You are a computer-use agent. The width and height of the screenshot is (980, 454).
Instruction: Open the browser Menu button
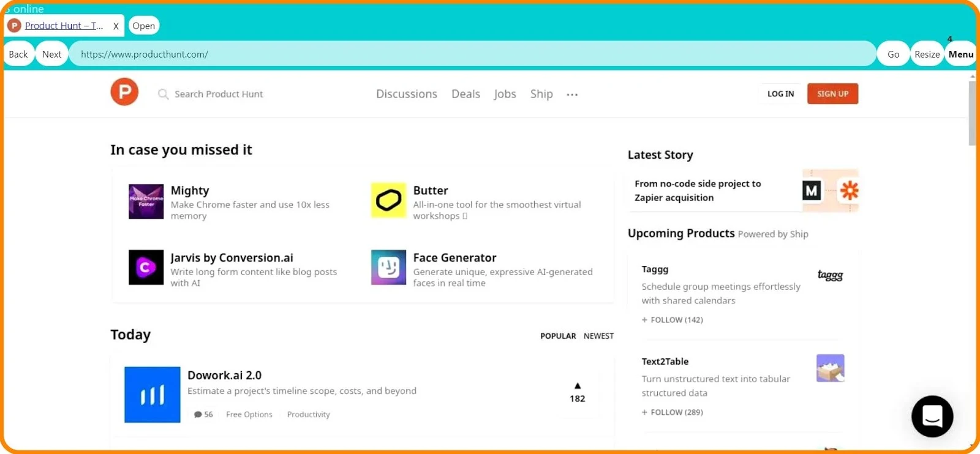pos(960,54)
